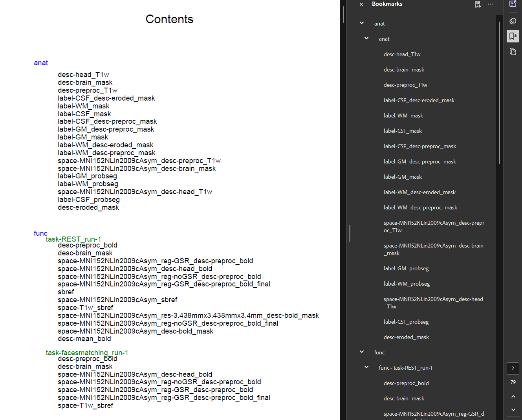Click the page number input field
The height and width of the screenshot is (420, 522).
click(x=513, y=369)
